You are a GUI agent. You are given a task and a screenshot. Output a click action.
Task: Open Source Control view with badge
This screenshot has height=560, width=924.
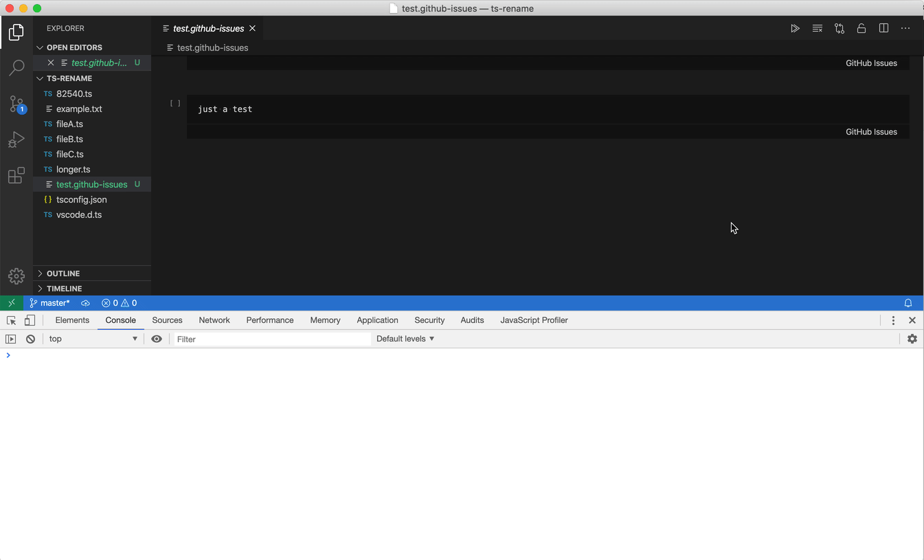pyautogui.click(x=16, y=104)
